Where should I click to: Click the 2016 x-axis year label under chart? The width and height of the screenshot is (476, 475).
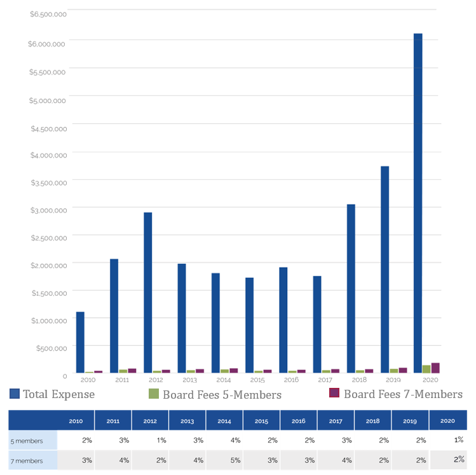pyautogui.click(x=291, y=380)
